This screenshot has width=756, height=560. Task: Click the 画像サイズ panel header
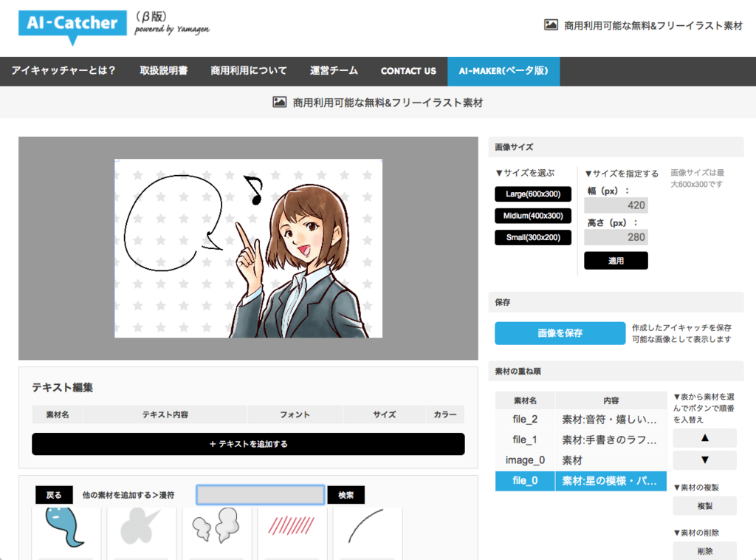(x=616, y=147)
